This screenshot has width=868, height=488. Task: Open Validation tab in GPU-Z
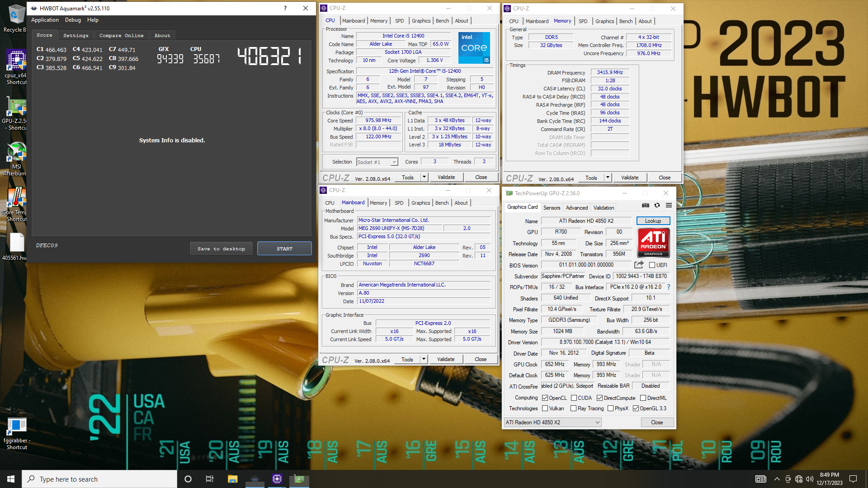(604, 208)
